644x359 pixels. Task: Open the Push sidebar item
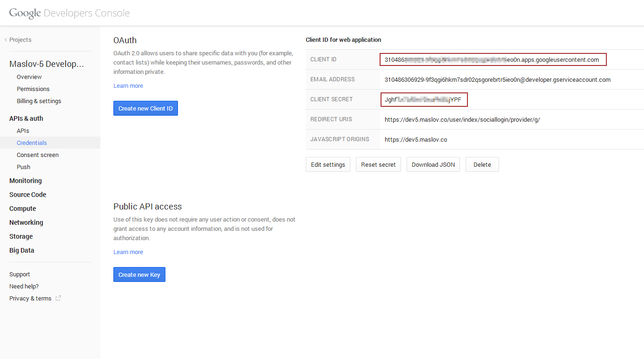pos(23,167)
